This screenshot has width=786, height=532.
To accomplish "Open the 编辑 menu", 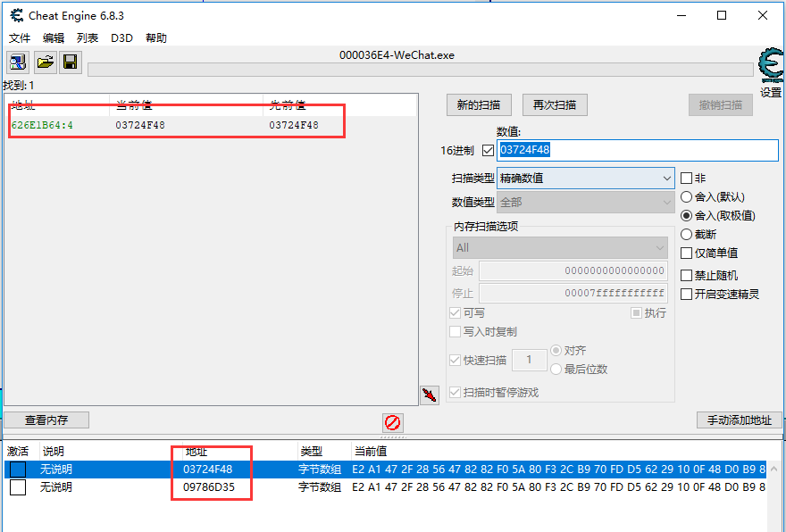I will pos(53,38).
